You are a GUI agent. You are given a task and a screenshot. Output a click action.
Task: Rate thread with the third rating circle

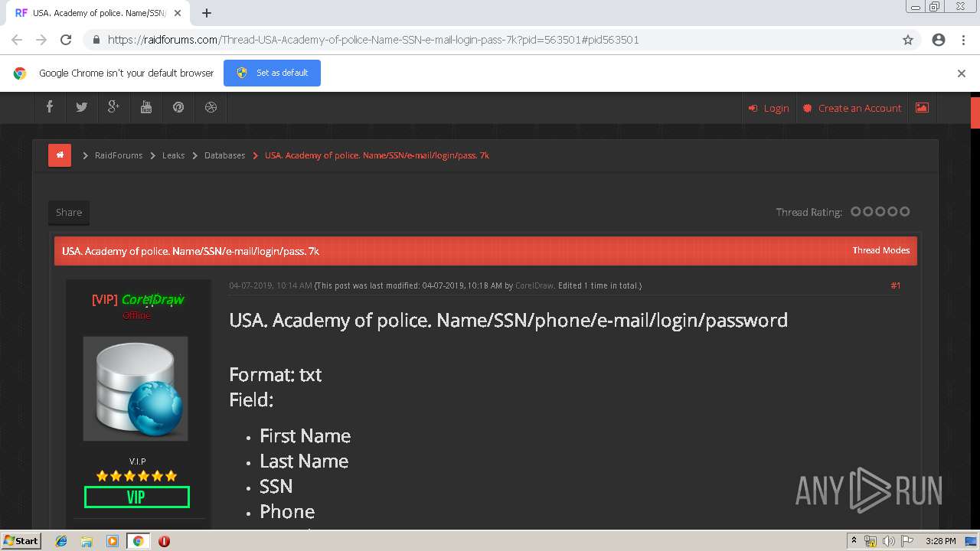click(880, 211)
